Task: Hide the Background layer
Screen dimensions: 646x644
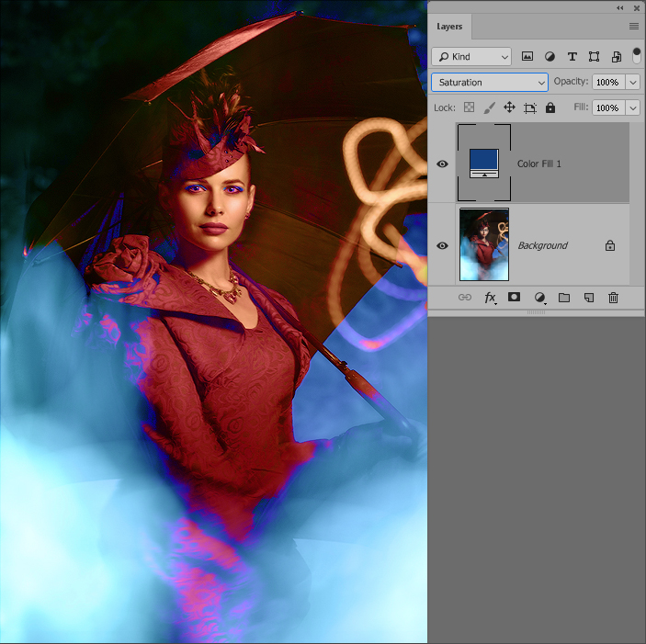Action: (x=442, y=245)
